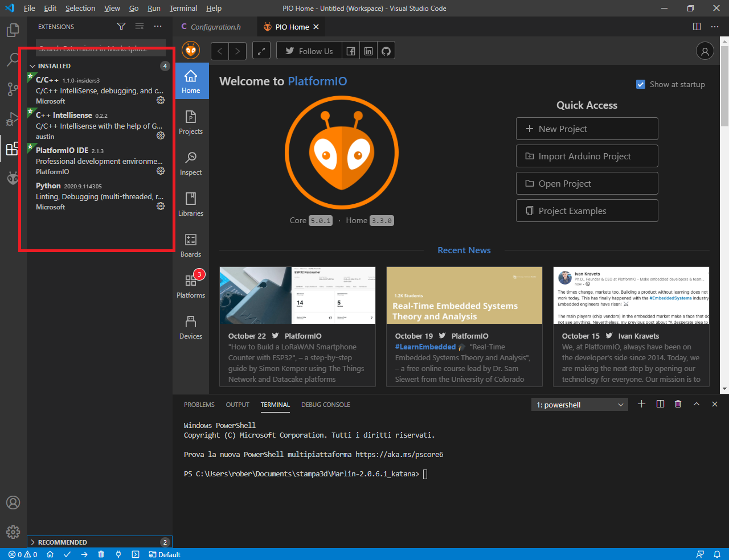The height and width of the screenshot is (560, 729).
Task: Open the powershell terminal selector dropdown
Action: [579, 405]
